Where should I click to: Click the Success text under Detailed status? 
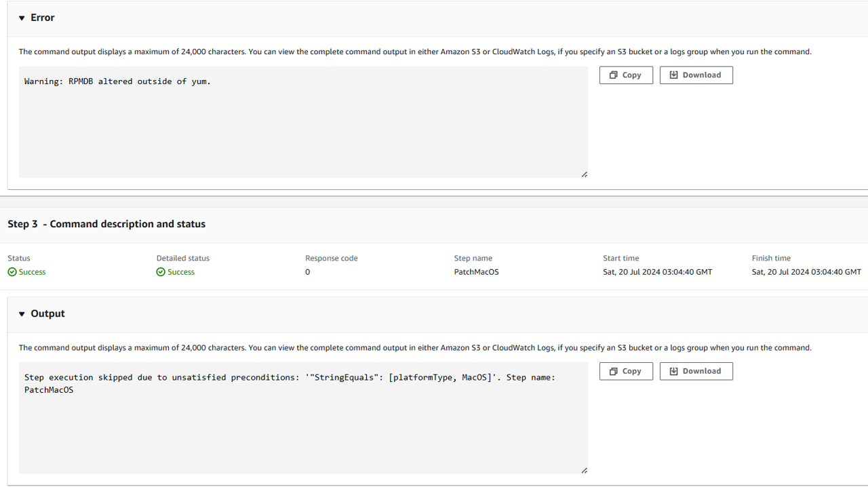click(181, 272)
